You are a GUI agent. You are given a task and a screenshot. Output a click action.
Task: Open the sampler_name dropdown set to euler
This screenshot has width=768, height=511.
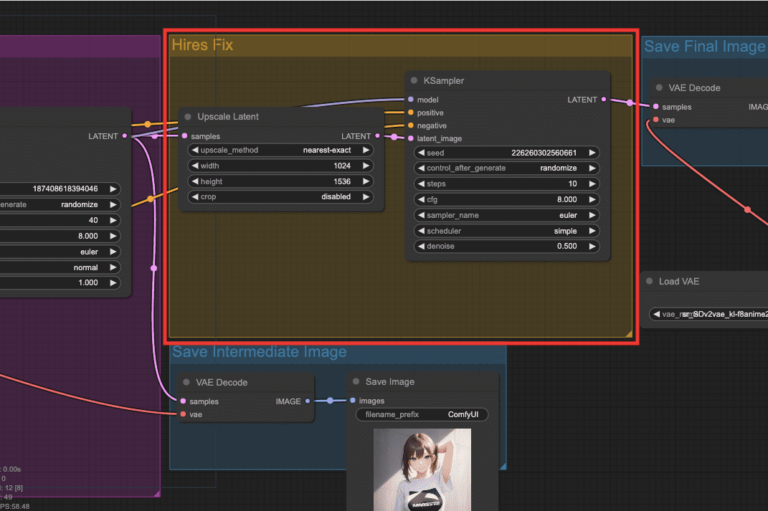click(505, 215)
